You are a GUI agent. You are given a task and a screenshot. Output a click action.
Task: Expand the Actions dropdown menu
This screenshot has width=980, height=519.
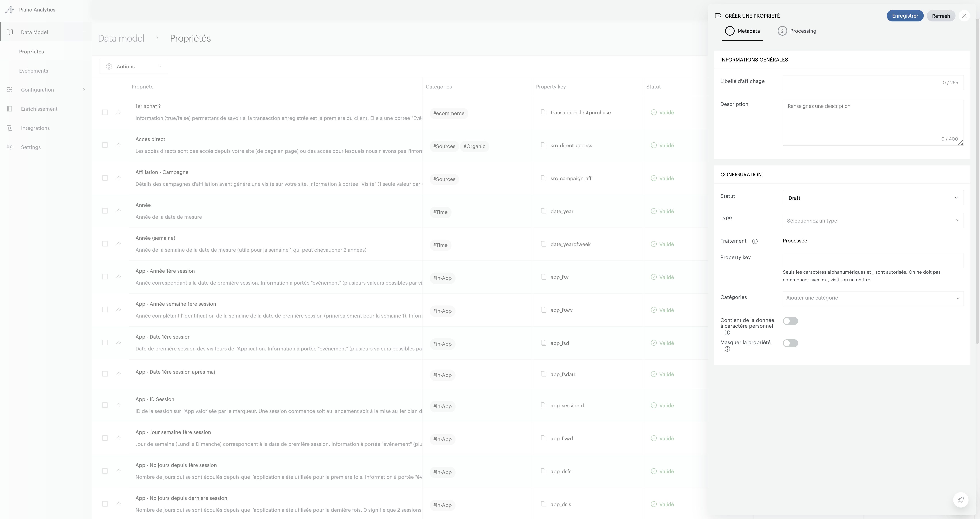pyautogui.click(x=134, y=67)
